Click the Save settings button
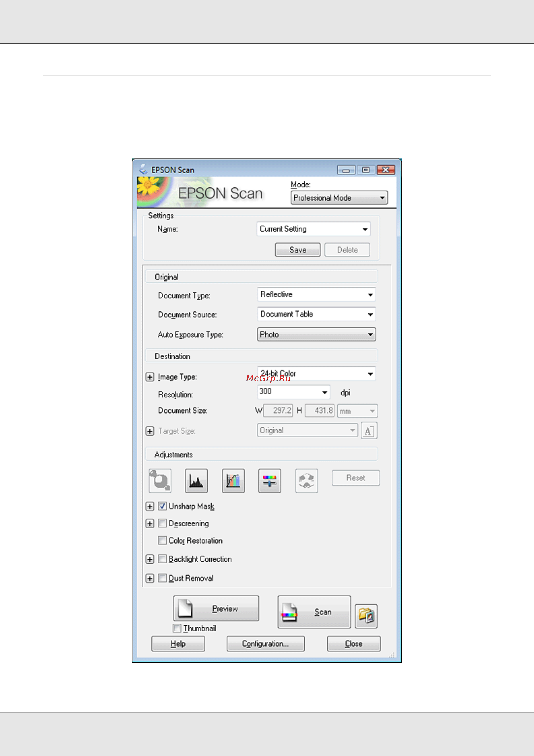This screenshot has width=534, height=756. point(298,250)
